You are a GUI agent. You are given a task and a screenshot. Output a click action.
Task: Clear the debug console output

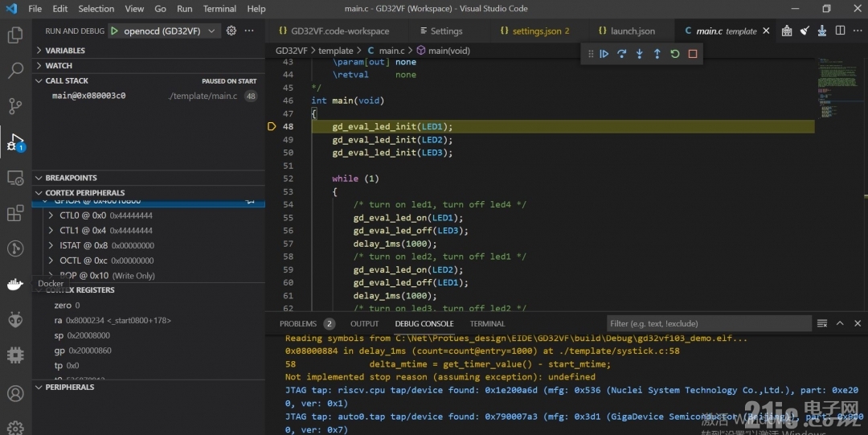pyautogui.click(x=822, y=323)
